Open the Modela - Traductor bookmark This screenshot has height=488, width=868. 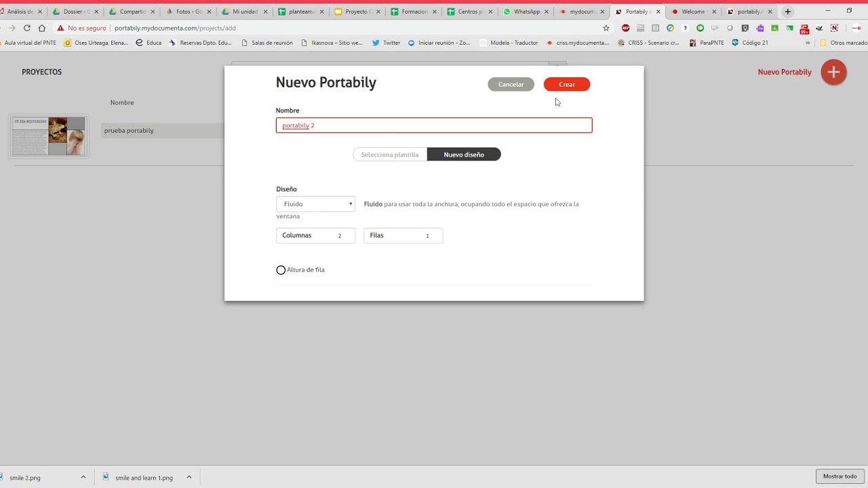(x=509, y=43)
